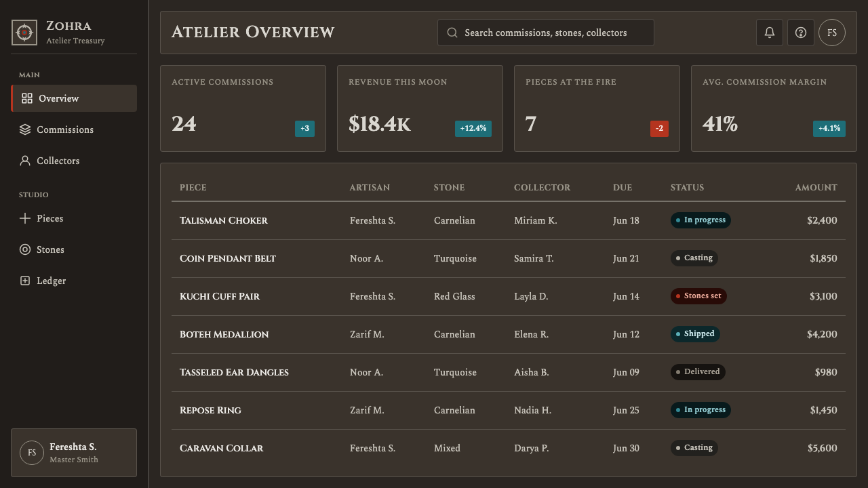Click the search magnifier icon
The image size is (868, 488).
click(x=452, y=33)
